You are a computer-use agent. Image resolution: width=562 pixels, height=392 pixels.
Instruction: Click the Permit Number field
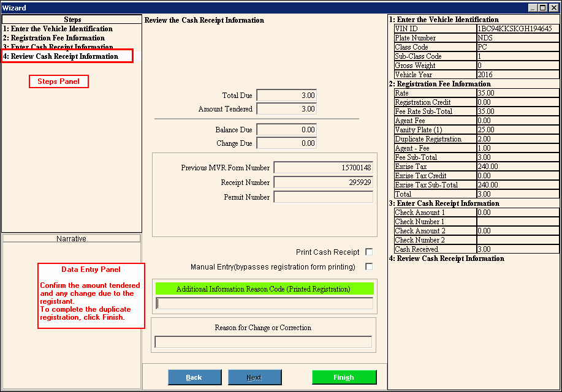[x=323, y=197]
